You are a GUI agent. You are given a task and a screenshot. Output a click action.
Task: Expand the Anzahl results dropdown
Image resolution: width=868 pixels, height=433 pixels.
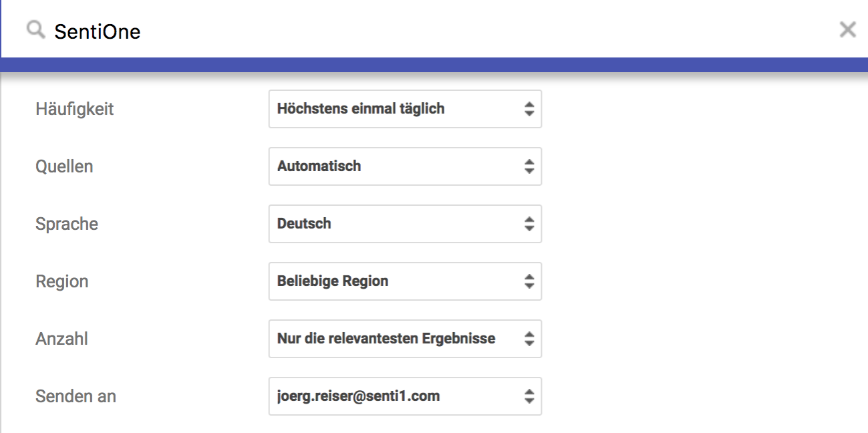404,339
